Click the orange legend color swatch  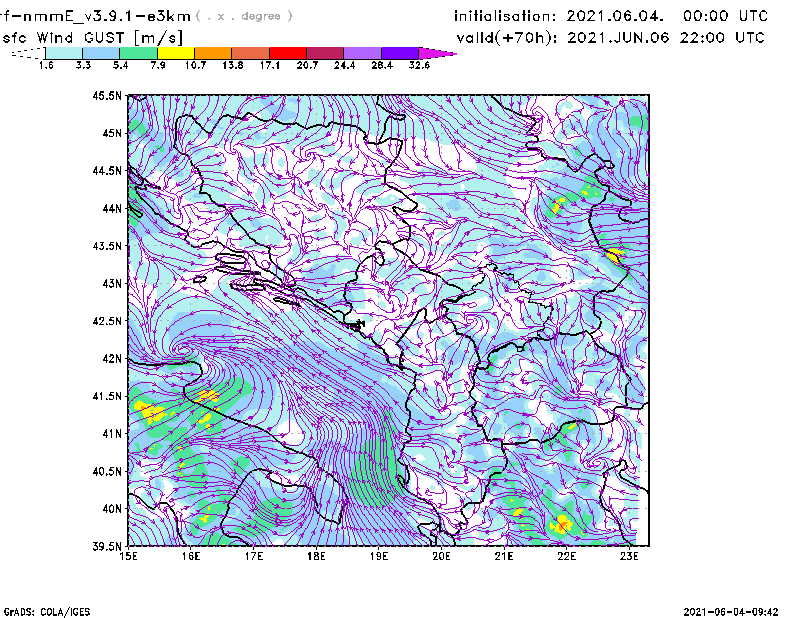[213, 52]
